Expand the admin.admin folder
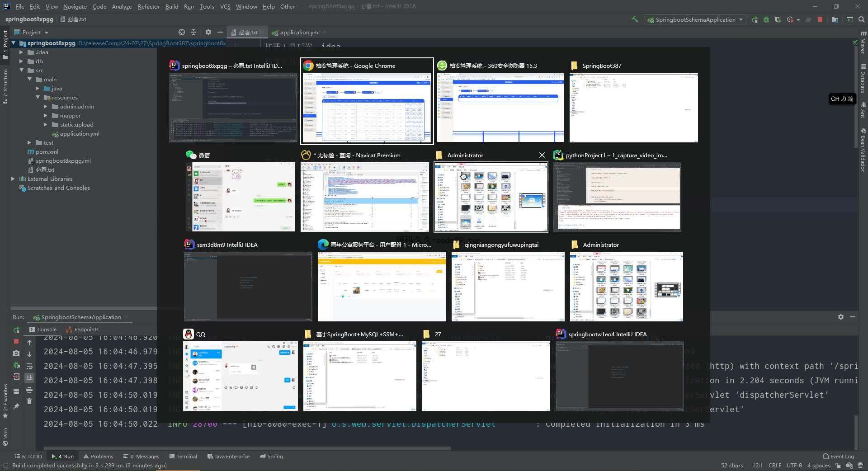 point(46,107)
